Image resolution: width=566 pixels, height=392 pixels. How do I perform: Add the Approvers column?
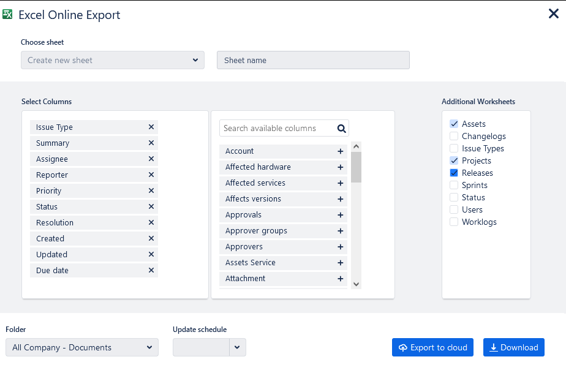click(340, 247)
